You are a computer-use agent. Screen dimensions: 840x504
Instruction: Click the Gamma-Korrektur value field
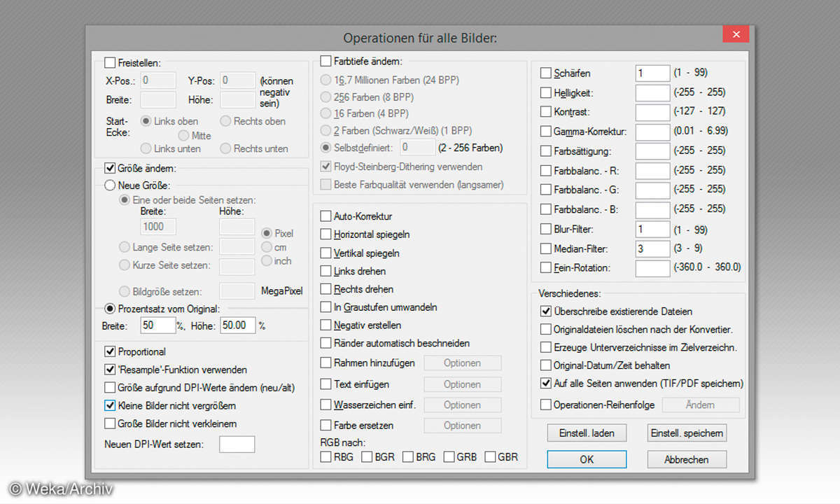(x=652, y=131)
